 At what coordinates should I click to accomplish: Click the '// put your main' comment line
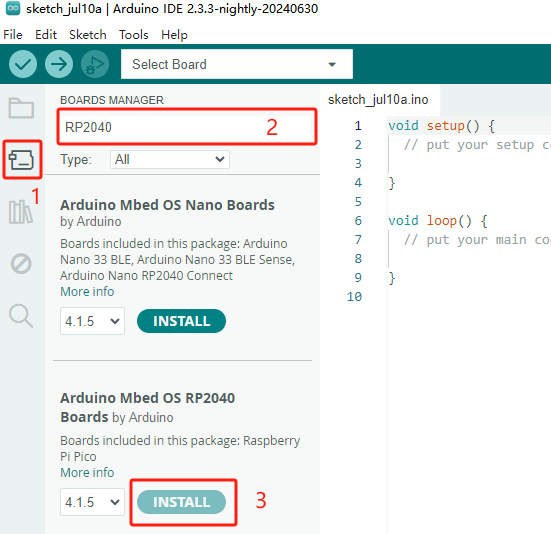[x=477, y=240]
